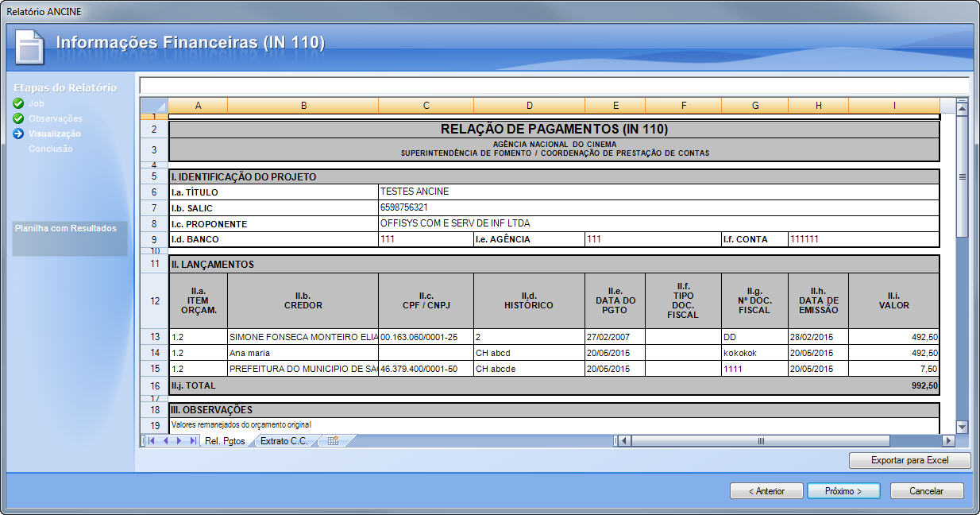Image resolution: width=980 pixels, height=515 pixels.
Task: Click the SALIC value 6598756321
Action: point(659,207)
